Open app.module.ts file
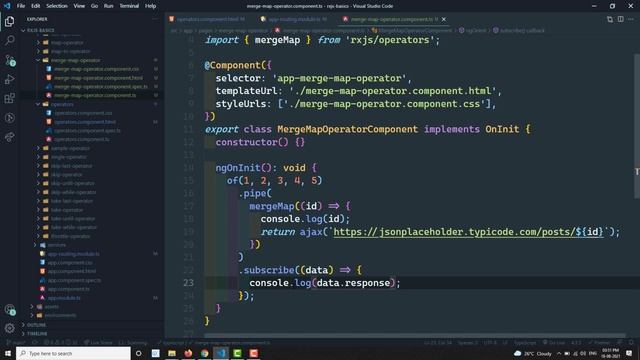Image resolution: width=640 pixels, height=360 pixels. coord(64,298)
